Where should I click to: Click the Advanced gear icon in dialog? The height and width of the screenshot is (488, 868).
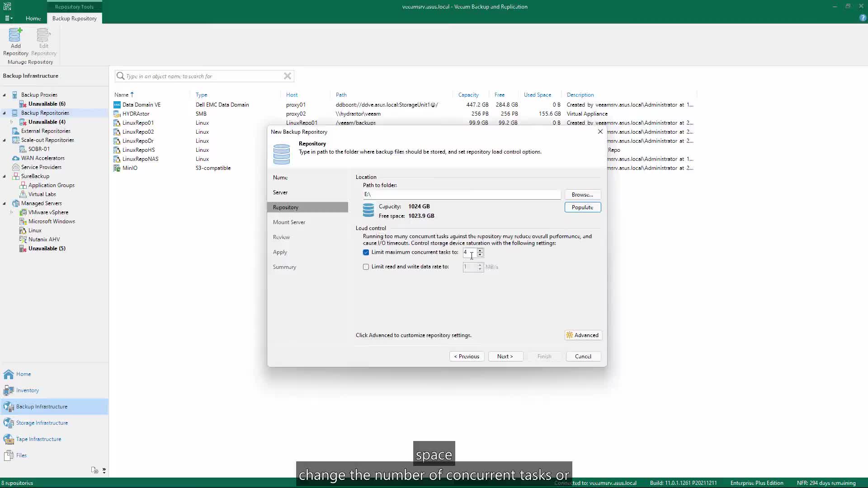(x=570, y=335)
